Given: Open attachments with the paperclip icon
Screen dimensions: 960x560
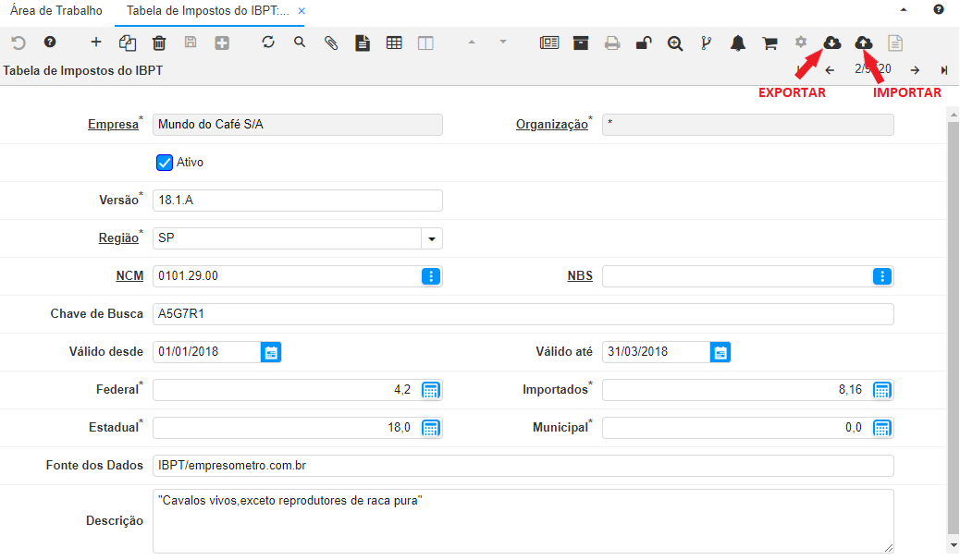Looking at the screenshot, I should (x=331, y=43).
